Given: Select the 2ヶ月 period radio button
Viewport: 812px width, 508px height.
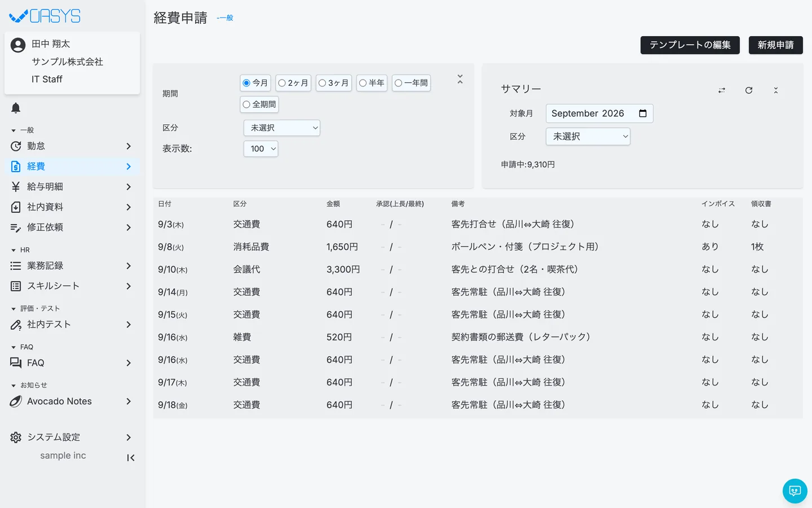Looking at the screenshot, I should point(282,83).
